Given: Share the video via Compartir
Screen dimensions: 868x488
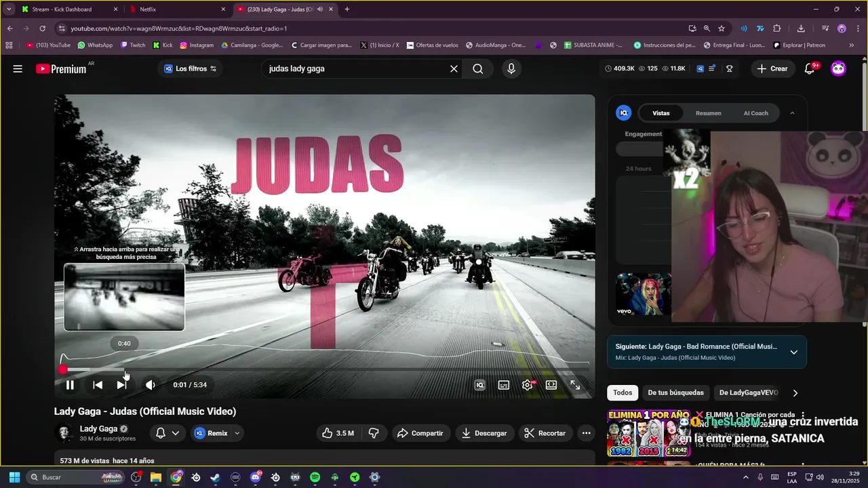Looking at the screenshot, I should click(x=420, y=433).
